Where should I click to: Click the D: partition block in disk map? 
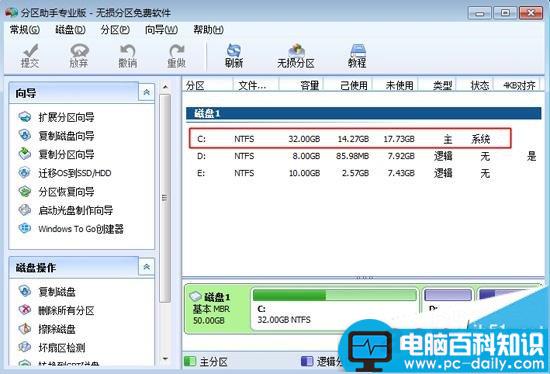pos(447,301)
